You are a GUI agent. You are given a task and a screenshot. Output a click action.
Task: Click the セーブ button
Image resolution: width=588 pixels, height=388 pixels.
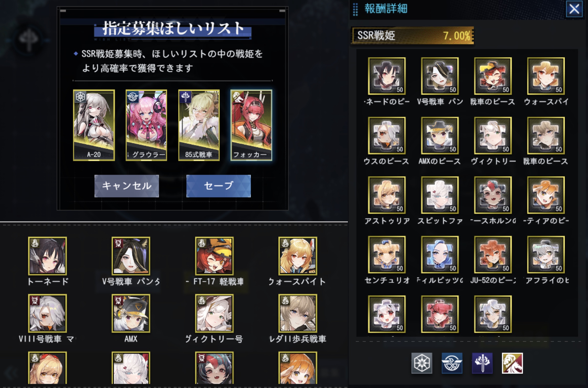pos(219,186)
